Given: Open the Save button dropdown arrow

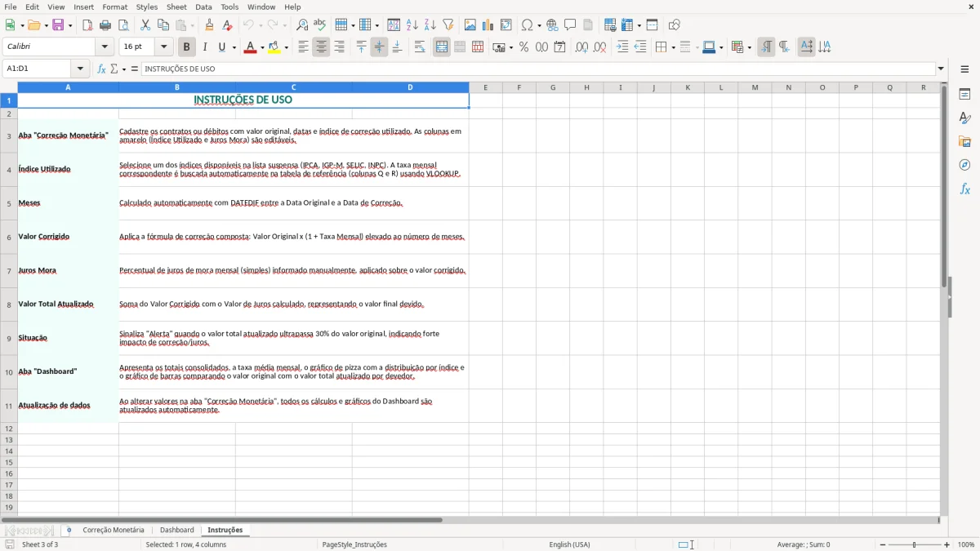Looking at the screenshot, I should click(70, 25).
